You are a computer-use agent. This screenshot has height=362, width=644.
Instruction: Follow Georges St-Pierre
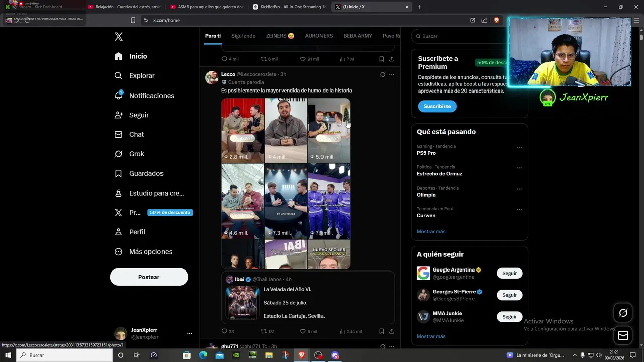pyautogui.click(x=510, y=295)
